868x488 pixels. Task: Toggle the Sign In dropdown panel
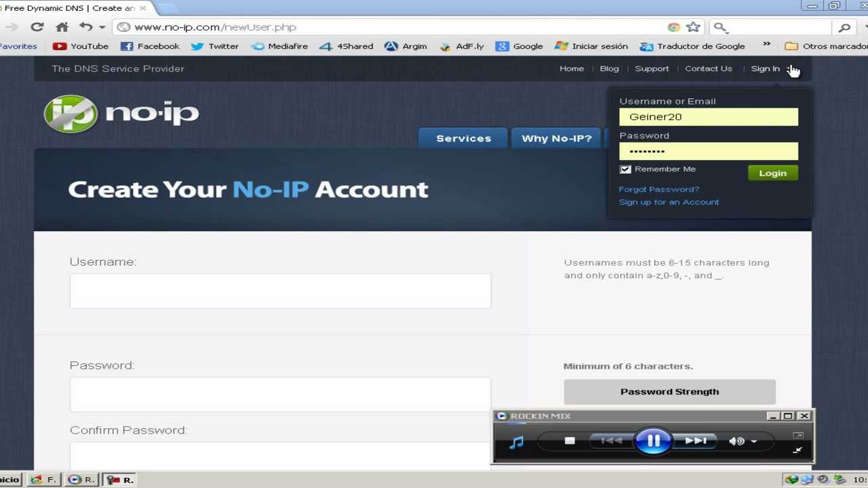pos(766,68)
